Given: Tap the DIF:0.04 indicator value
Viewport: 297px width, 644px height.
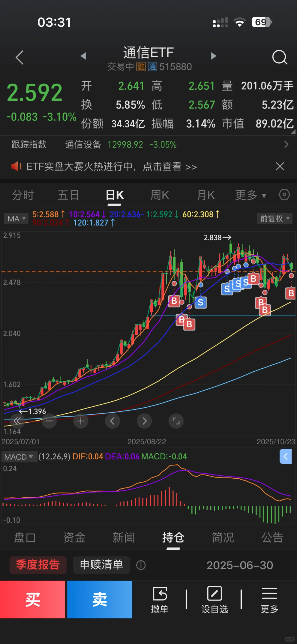Looking at the screenshot, I should pos(87,457).
